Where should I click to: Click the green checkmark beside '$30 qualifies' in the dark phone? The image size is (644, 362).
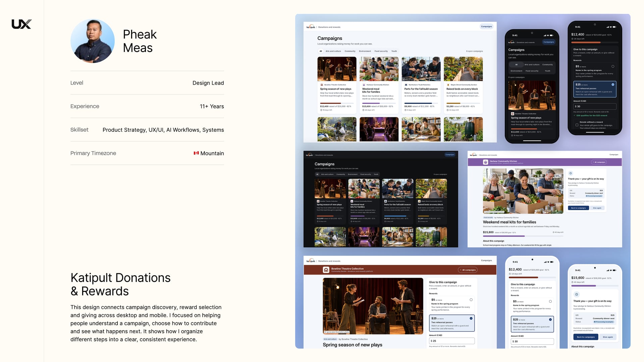pos(574,115)
